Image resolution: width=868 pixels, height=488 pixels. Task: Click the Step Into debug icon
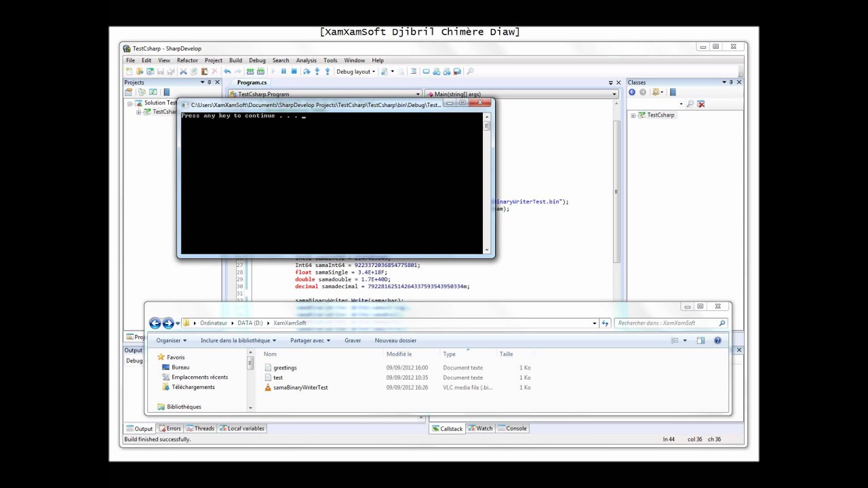click(x=317, y=71)
